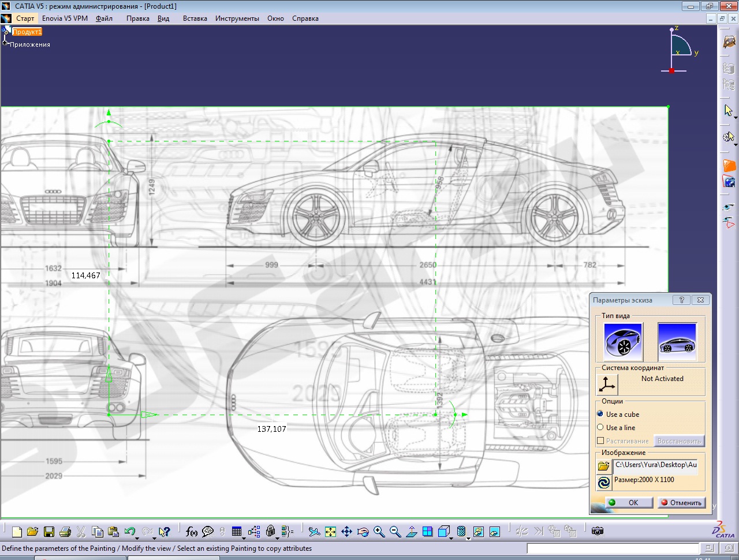Select the Pan tool
This screenshot has height=560, width=739.
[x=346, y=532]
